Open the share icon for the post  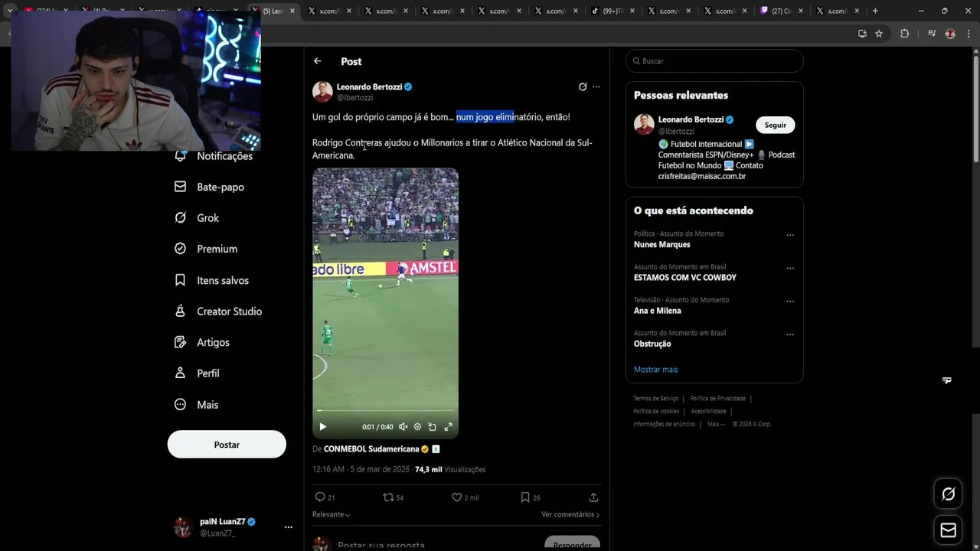pos(593,497)
